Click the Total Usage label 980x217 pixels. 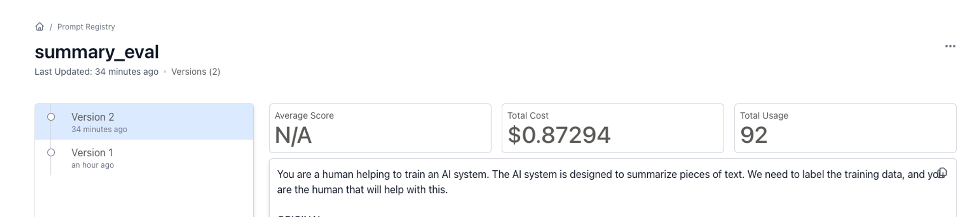[x=764, y=115]
